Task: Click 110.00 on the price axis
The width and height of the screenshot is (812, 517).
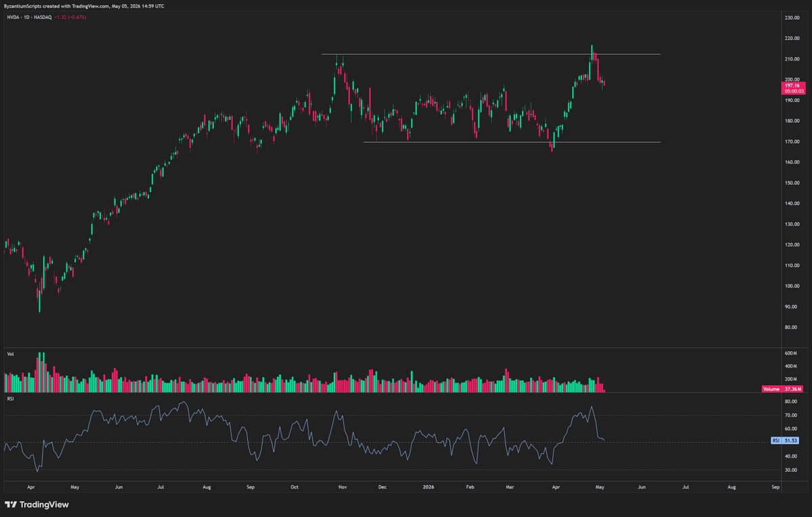Action: click(792, 265)
